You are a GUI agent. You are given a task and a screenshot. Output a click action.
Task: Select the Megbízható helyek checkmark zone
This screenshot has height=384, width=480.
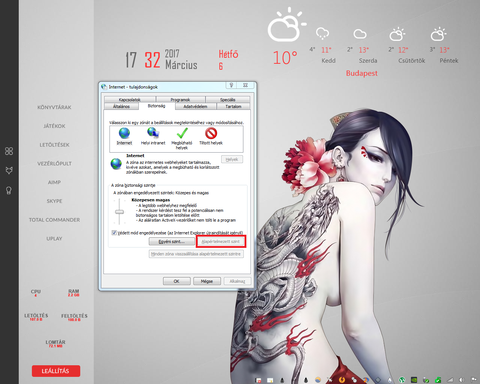coord(182,133)
